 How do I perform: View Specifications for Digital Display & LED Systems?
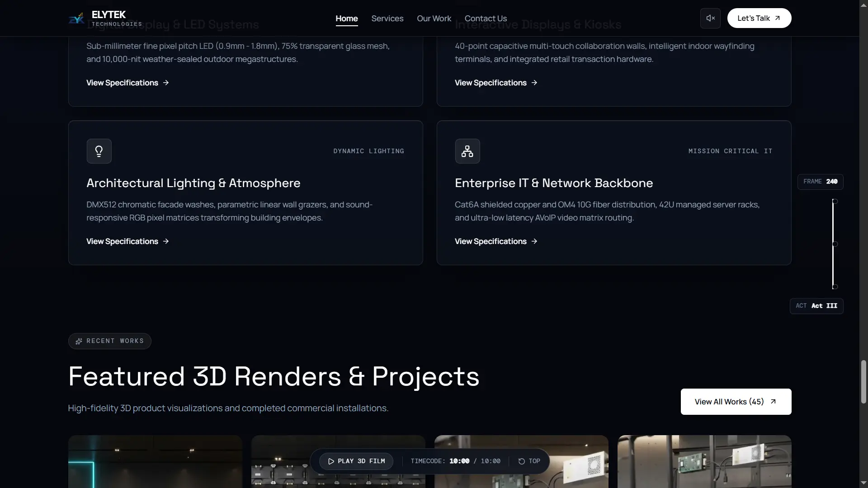coord(127,83)
